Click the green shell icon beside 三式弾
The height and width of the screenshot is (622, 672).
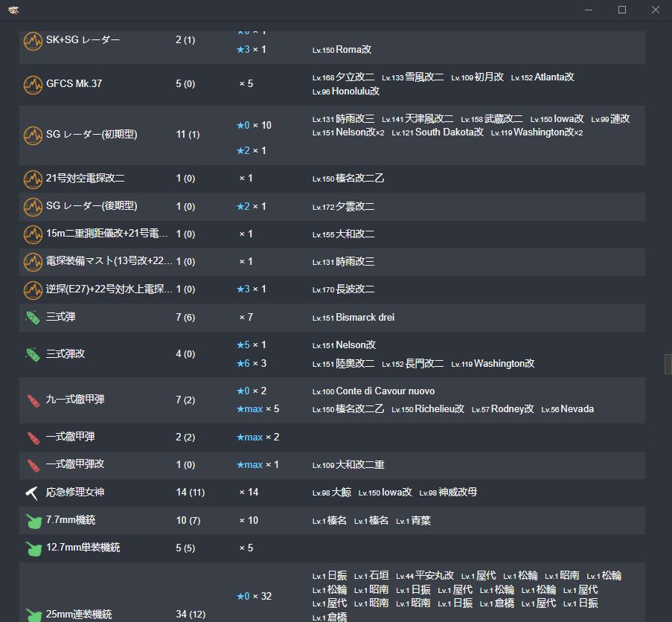tap(33, 318)
